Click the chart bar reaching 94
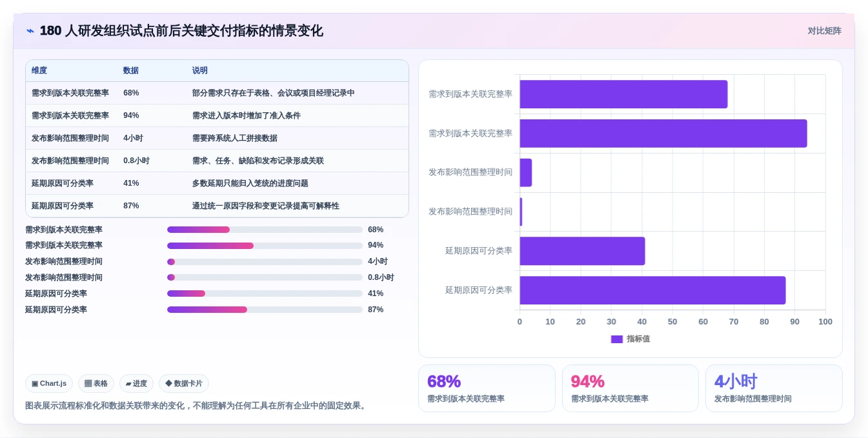The image size is (868, 438). pos(663,134)
